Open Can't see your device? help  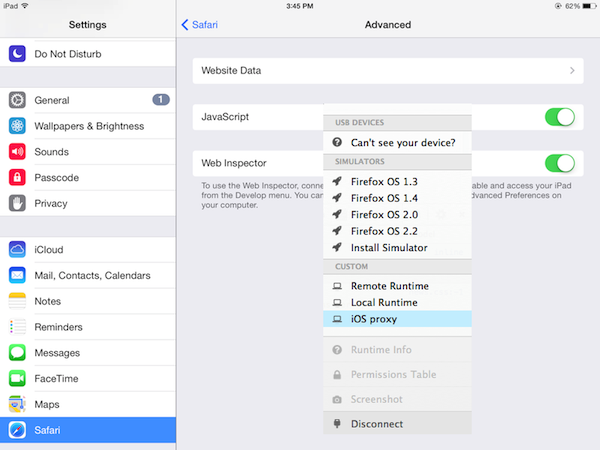pyautogui.click(x=396, y=142)
